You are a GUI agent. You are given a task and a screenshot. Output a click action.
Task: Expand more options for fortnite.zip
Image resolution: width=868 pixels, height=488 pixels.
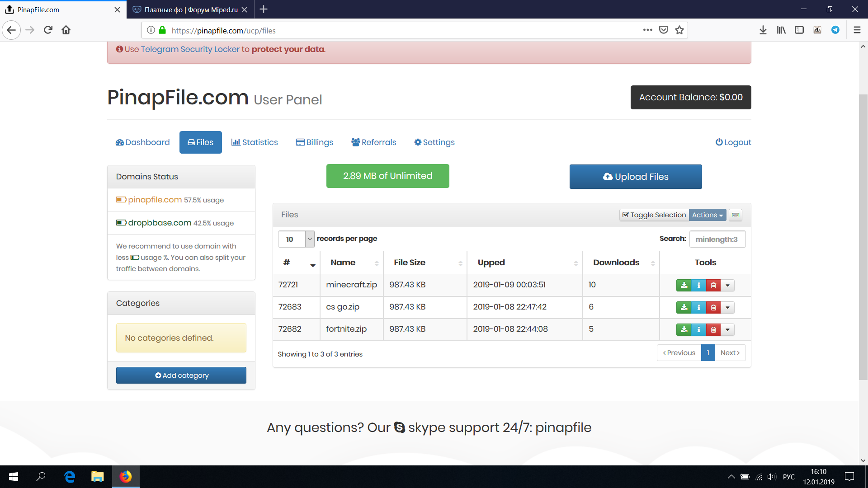tap(727, 329)
